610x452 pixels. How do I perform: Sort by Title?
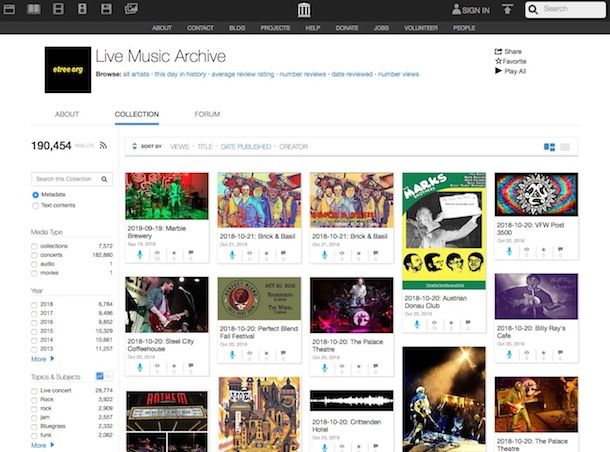click(205, 147)
